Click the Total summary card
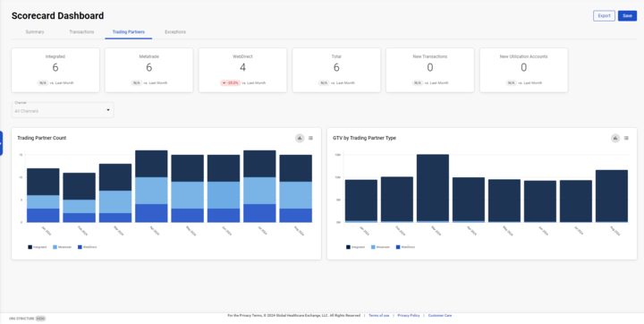Viewport: 644px width, 324px height. coord(336,70)
